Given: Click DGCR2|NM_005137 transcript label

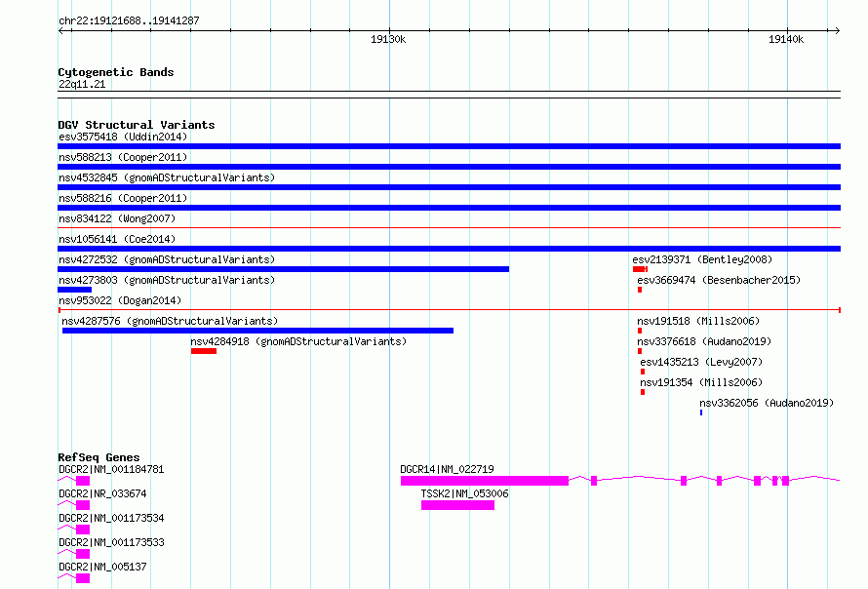Looking at the screenshot, I should click(102, 567).
